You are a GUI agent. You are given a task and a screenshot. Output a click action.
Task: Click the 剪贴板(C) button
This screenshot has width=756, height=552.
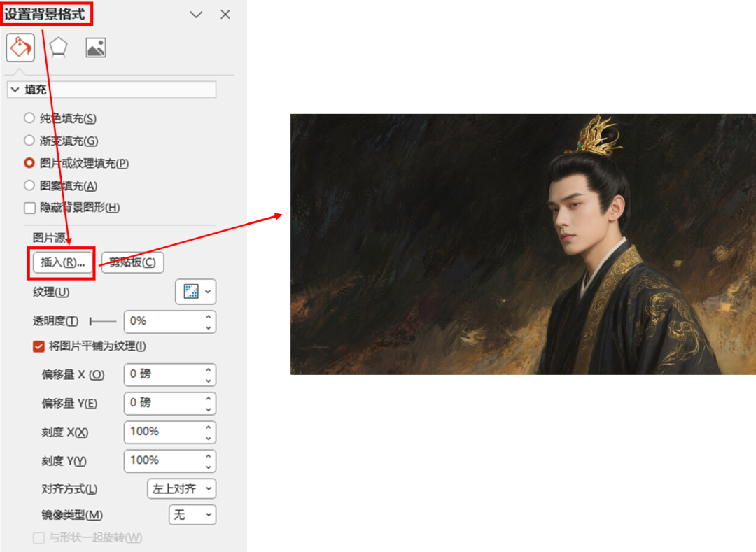coord(132,262)
